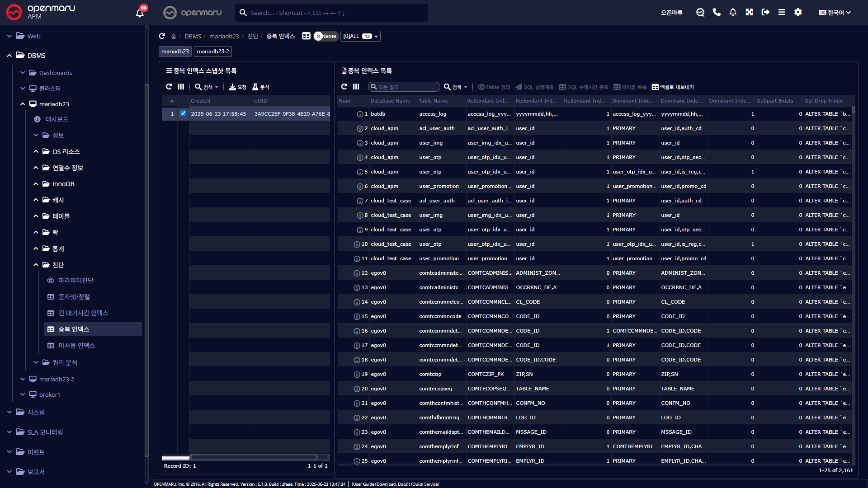The height and width of the screenshot is (488, 868).
Task: Focus the global Search box in header
Action: click(x=331, y=13)
